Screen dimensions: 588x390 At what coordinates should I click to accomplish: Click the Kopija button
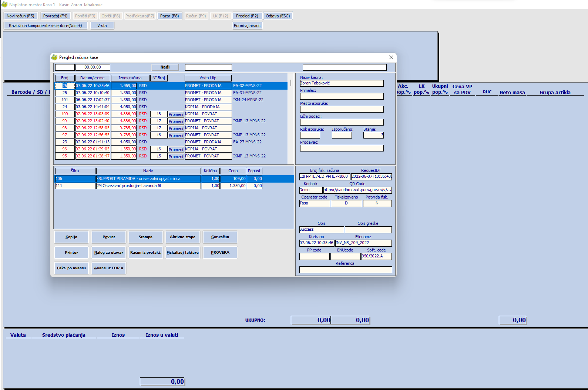point(71,237)
